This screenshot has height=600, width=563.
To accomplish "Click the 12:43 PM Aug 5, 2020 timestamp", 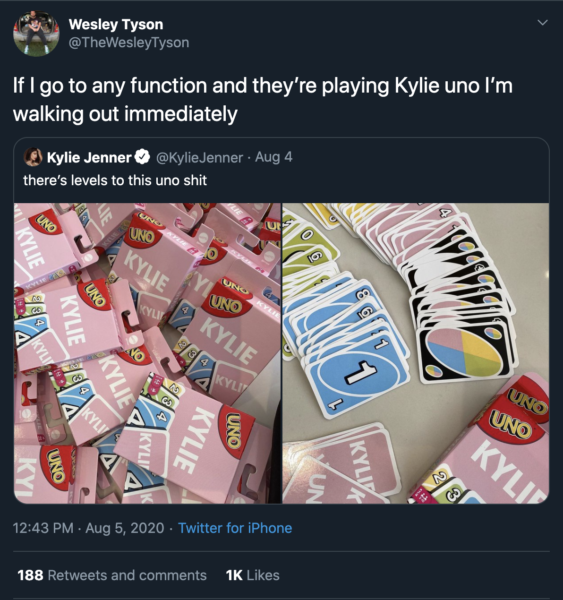I will [x=88, y=528].
